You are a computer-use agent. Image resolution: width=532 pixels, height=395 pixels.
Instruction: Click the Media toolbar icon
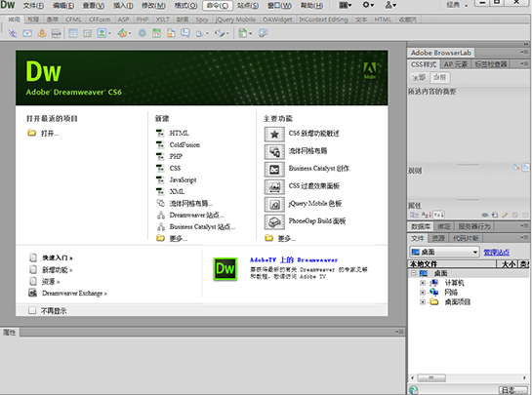coord(122,33)
